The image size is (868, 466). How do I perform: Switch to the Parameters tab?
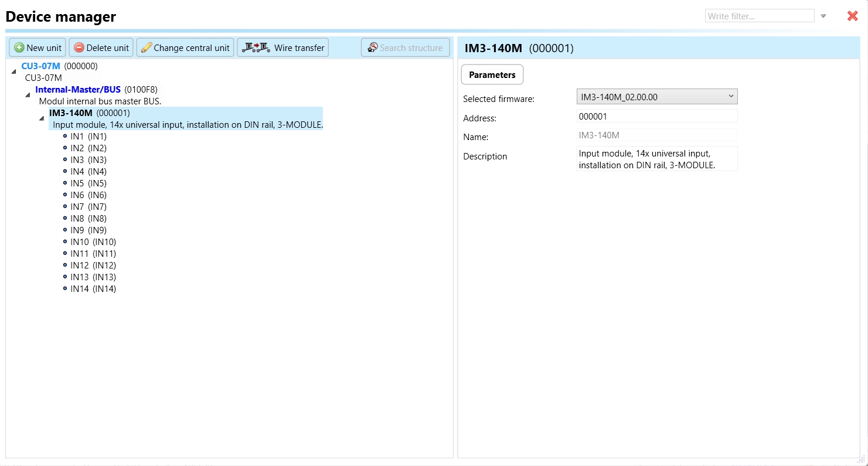pos(492,75)
